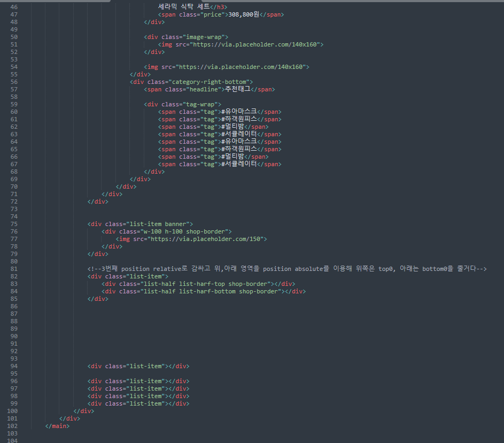This screenshot has width=504, height=443.
Task: Click the Korean comment about position relative
Action: (x=287, y=269)
